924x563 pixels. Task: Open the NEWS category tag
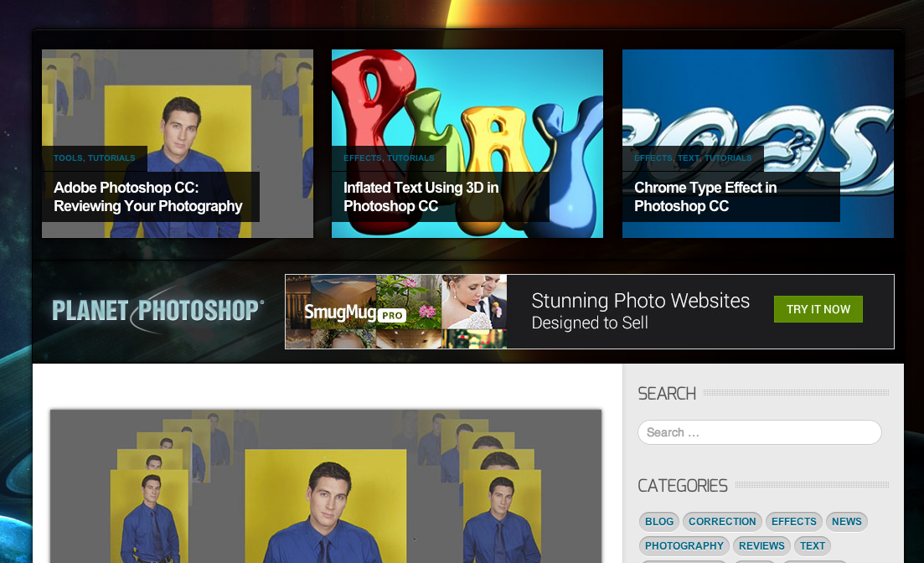[847, 522]
